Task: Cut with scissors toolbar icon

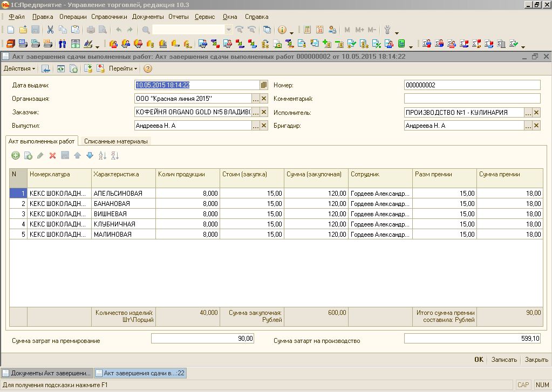Action: [x=50, y=30]
